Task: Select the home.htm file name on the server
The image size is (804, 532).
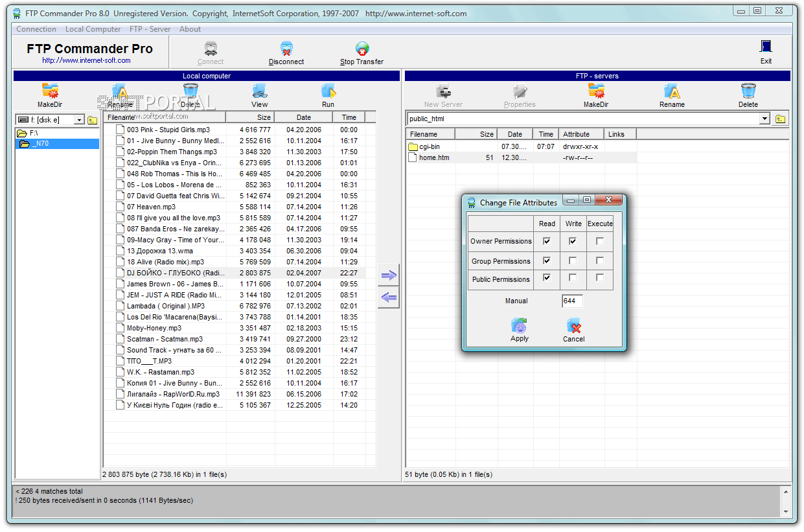Action: pos(434,157)
